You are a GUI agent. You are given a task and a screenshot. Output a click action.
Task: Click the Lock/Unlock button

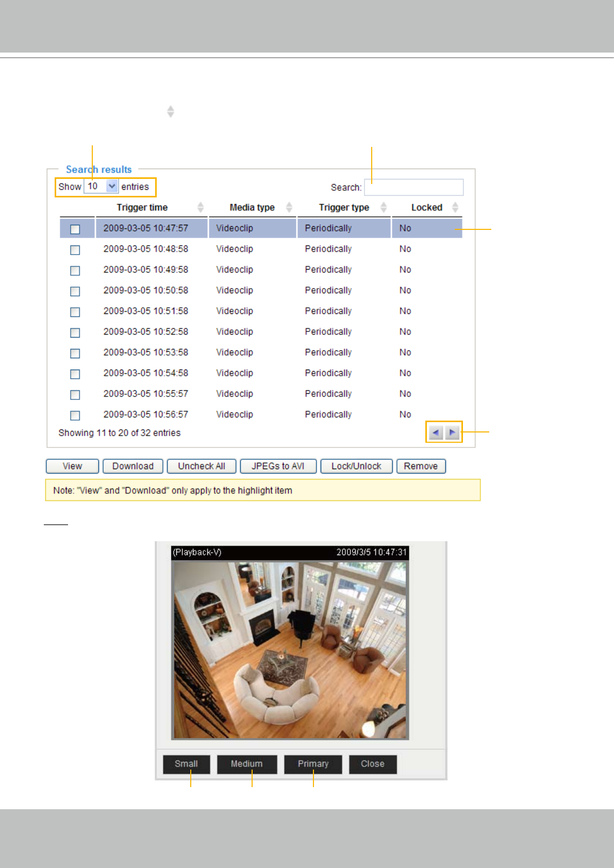tap(356, 466)
